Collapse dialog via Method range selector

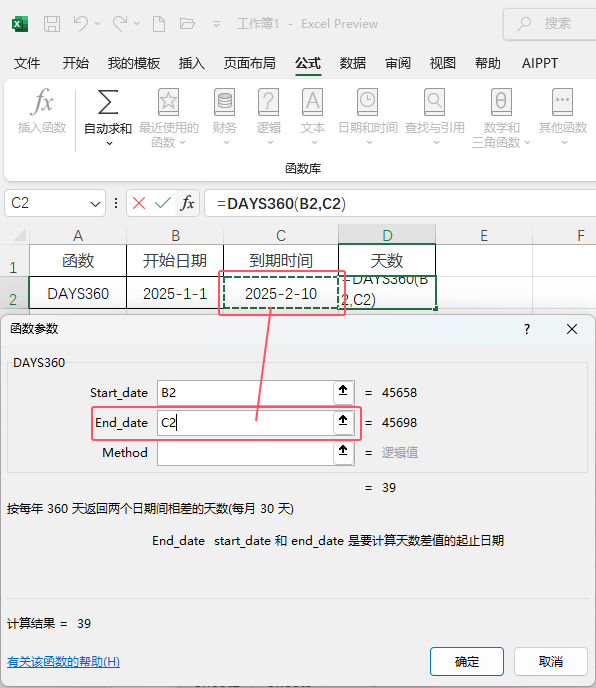pos(343,451)
